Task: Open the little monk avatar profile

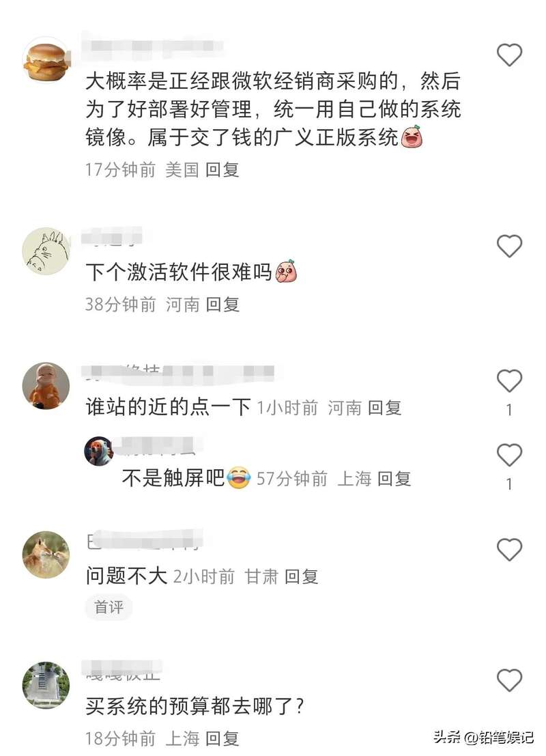Action: click(x=46, y=386)
